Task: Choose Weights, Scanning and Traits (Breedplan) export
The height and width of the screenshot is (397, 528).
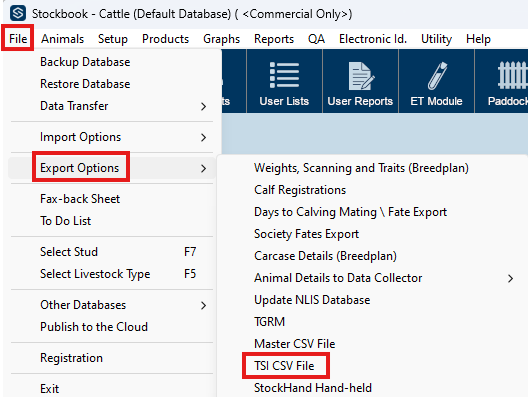Action: (x=361, y=168)
